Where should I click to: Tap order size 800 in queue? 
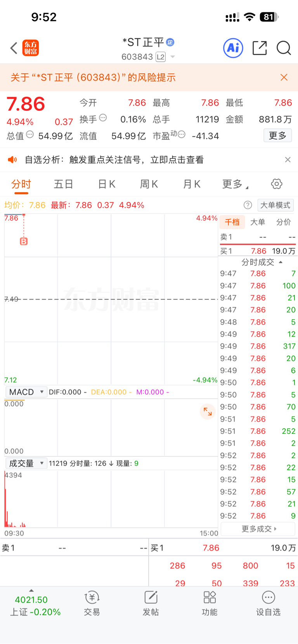tap(250, 566)
